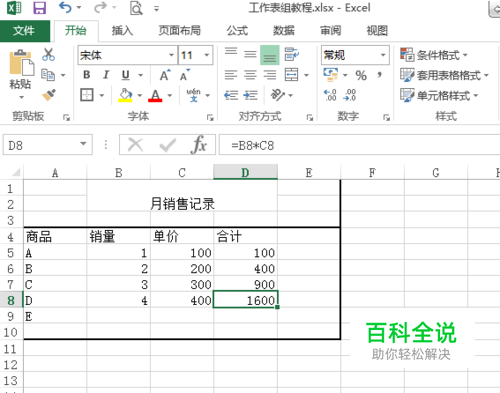Open 单元格样式 cell styles menu

439,96
